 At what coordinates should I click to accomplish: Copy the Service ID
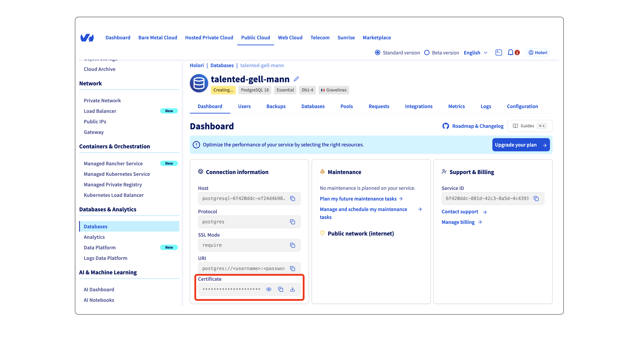tap(536, 198)
